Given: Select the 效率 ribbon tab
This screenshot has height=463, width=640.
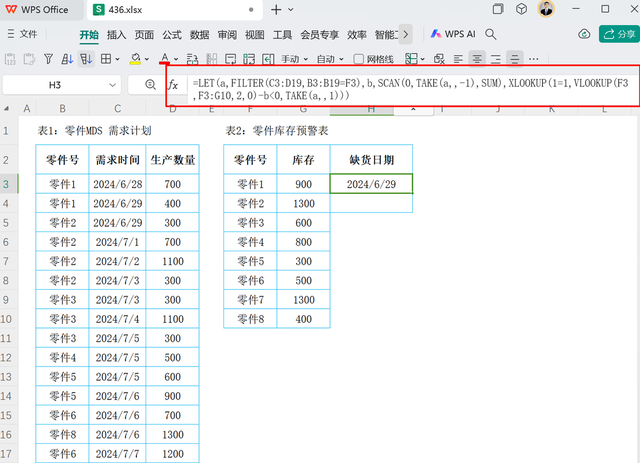Looking at the screenshot, I should pos(356,35).
